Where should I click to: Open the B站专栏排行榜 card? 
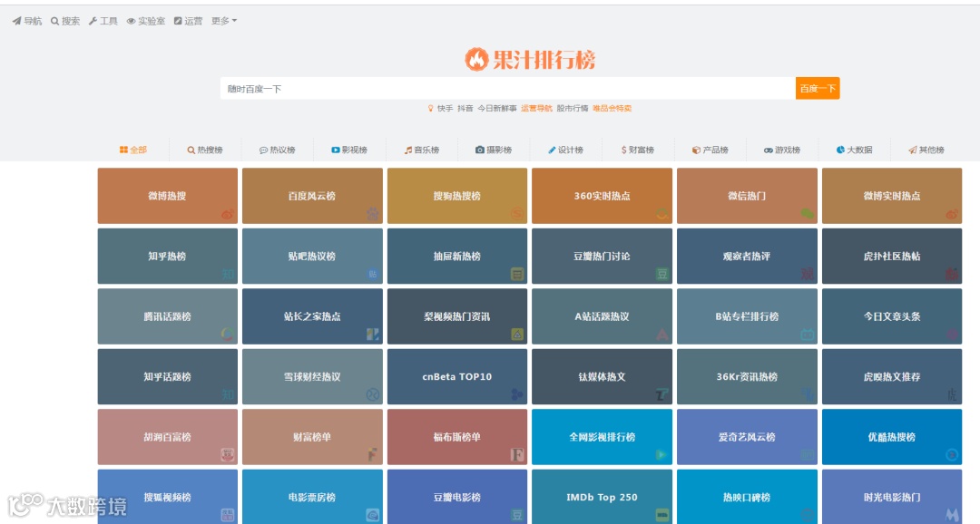click(747, 316)
